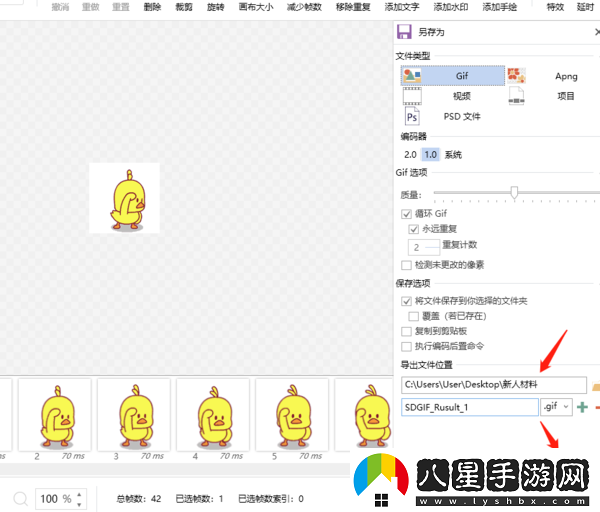Open the 添加水印 tool
Image resolution: width=600 pixels, height=512 pixels.
tap(451, 7)
